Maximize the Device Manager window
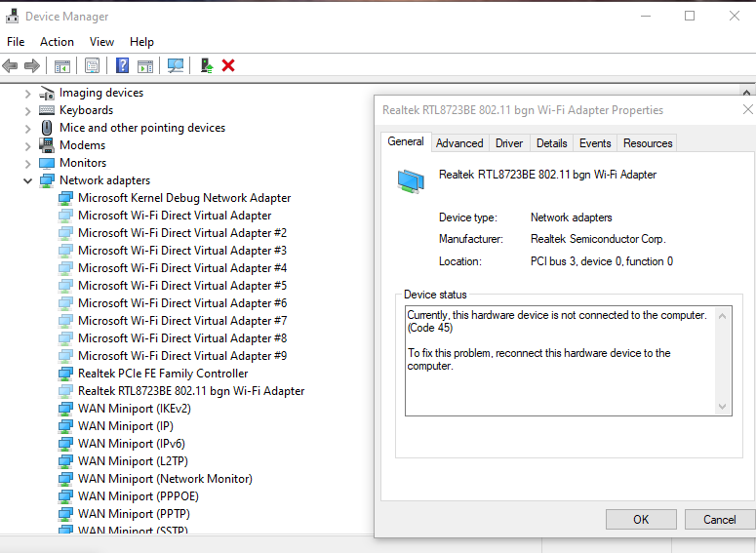756x553 pixels. tap(690, 16)
